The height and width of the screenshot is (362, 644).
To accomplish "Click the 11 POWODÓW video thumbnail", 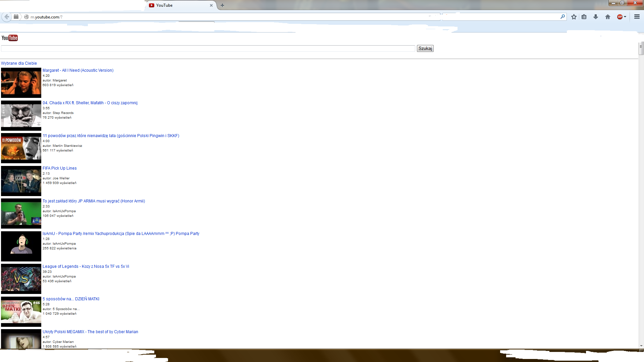I will point(21,148).
